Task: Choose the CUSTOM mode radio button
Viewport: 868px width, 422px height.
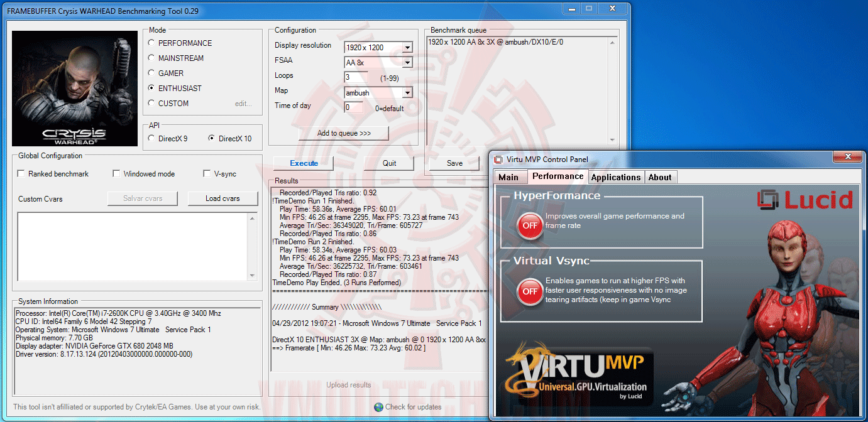Action: pos(151,104)
